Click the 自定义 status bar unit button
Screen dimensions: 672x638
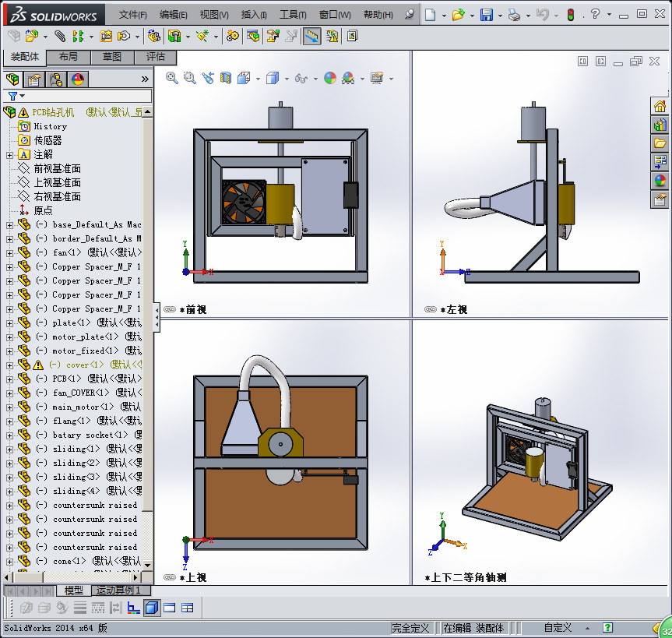558,628
